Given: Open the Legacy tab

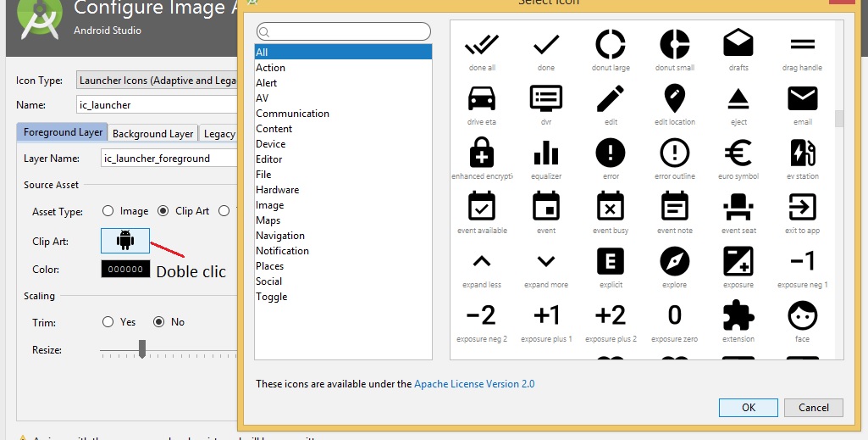Looking at the screenshot, I should point(219,133).
